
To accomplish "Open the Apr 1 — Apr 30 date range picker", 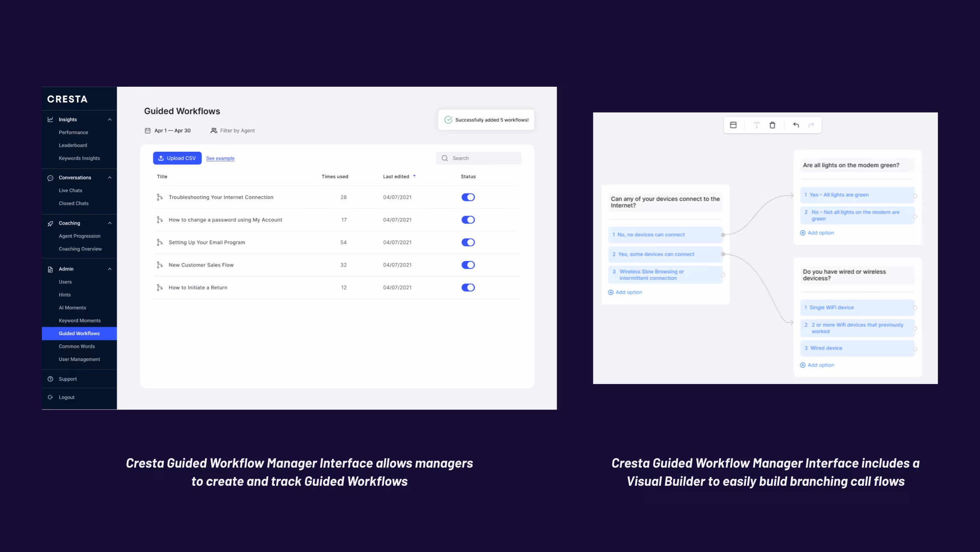I will [x=168, y=131].
